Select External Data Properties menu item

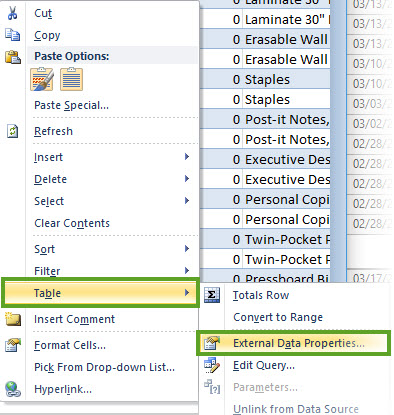294,343
